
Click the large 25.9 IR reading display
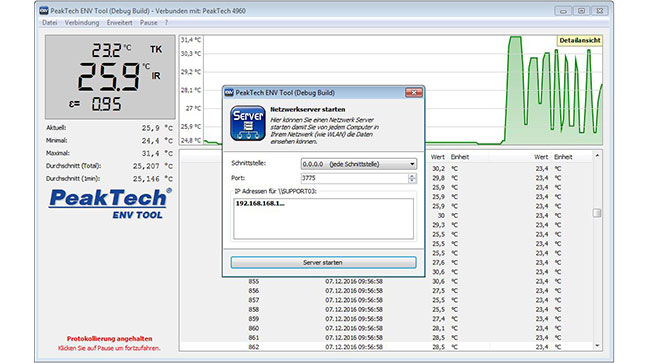coord(109,77)
